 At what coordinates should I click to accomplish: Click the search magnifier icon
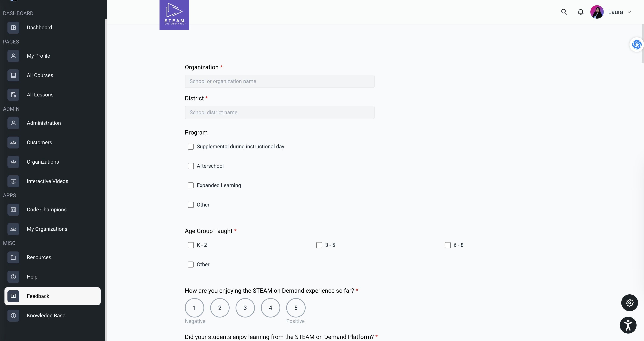[x=564, y=12]
